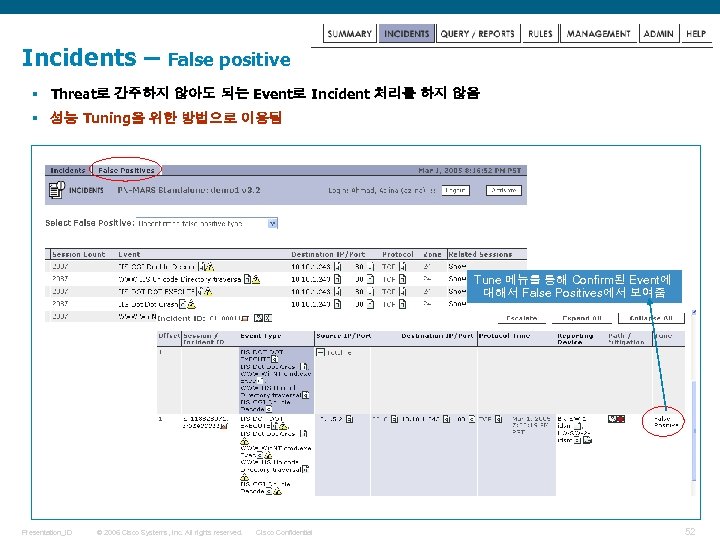Click the Activate button

pos(504,190)
